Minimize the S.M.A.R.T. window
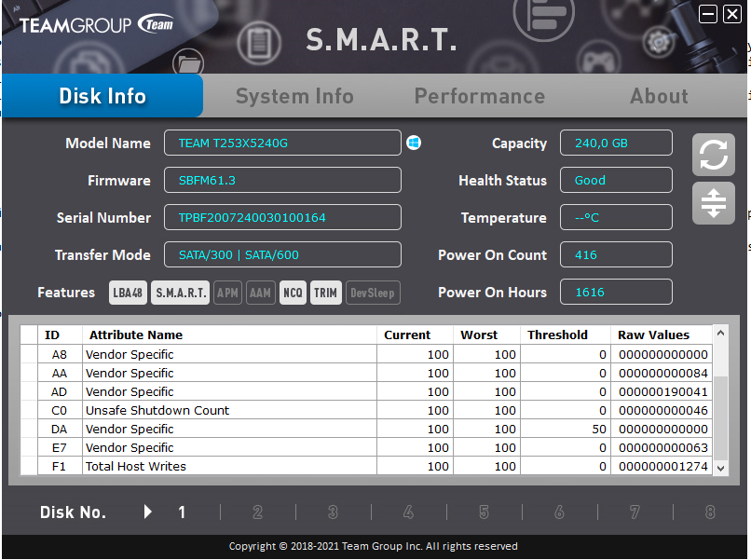The image size is (751, 560). click(708, 14)
